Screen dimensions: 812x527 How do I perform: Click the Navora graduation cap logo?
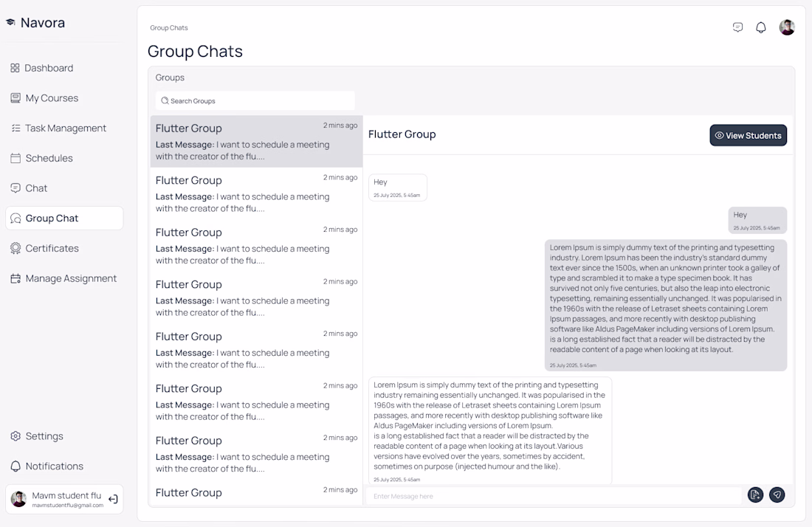(10, 23)
